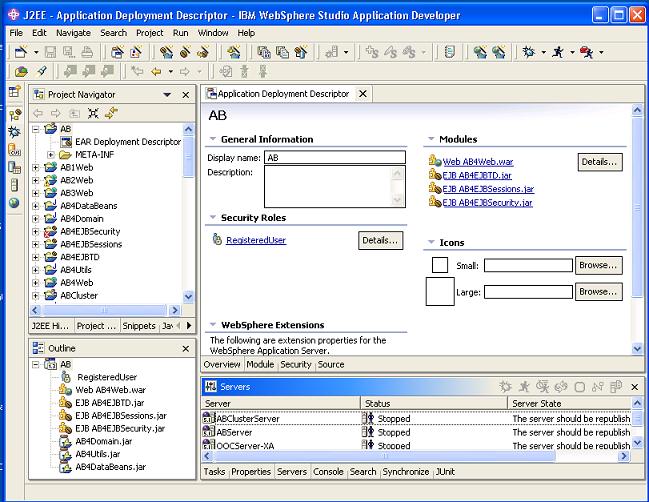This screenshot has width=649, height=502.
Task: Click Browse button for Small icon
Action: click(598, 265)
